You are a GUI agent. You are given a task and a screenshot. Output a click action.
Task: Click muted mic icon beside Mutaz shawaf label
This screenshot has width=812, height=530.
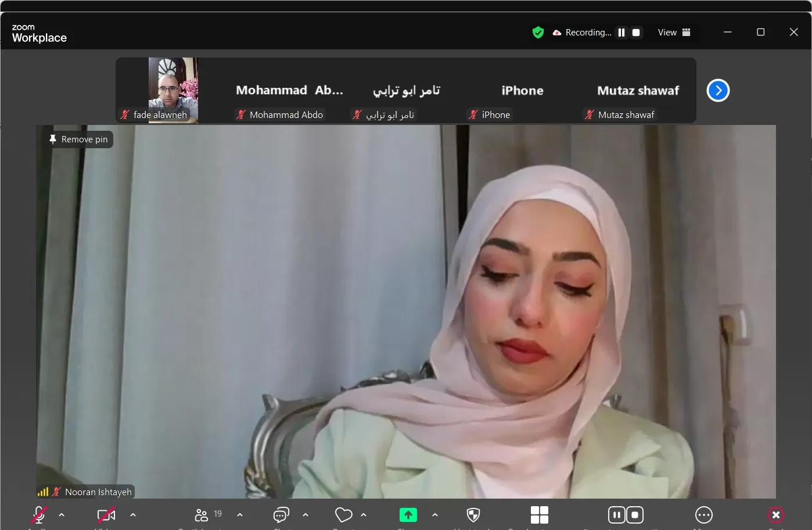coord(590,114)
